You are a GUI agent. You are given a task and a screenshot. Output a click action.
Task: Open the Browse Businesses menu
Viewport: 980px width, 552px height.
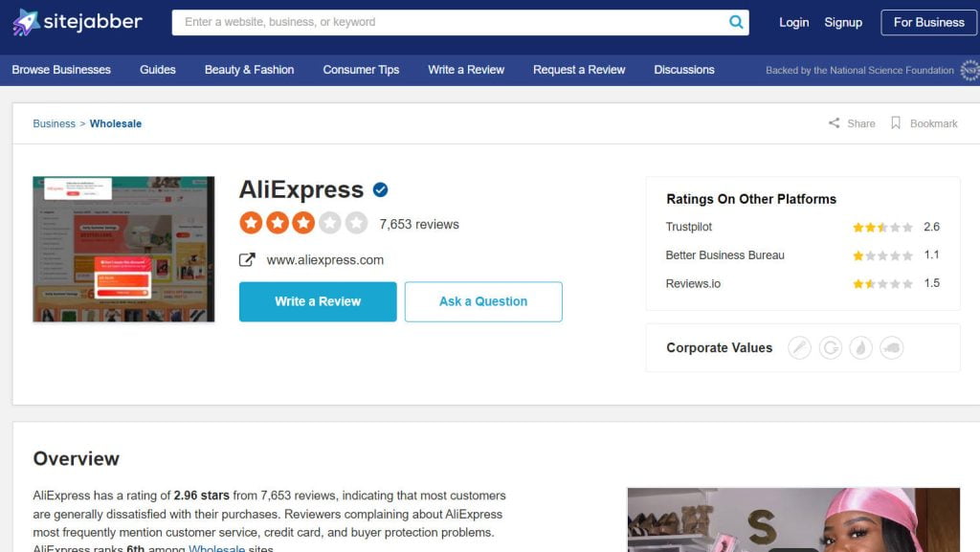click(x=61, y=69)
